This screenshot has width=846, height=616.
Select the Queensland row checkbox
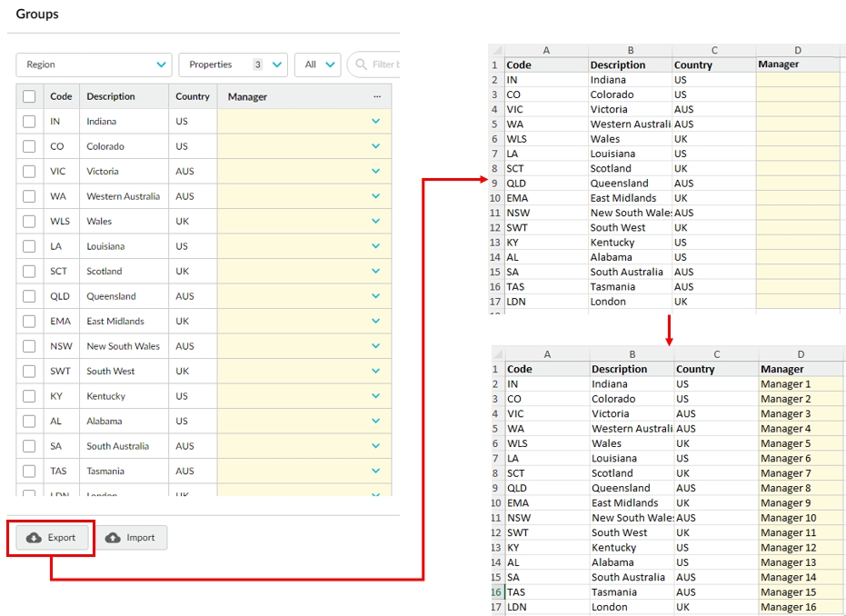click(29, 296)
